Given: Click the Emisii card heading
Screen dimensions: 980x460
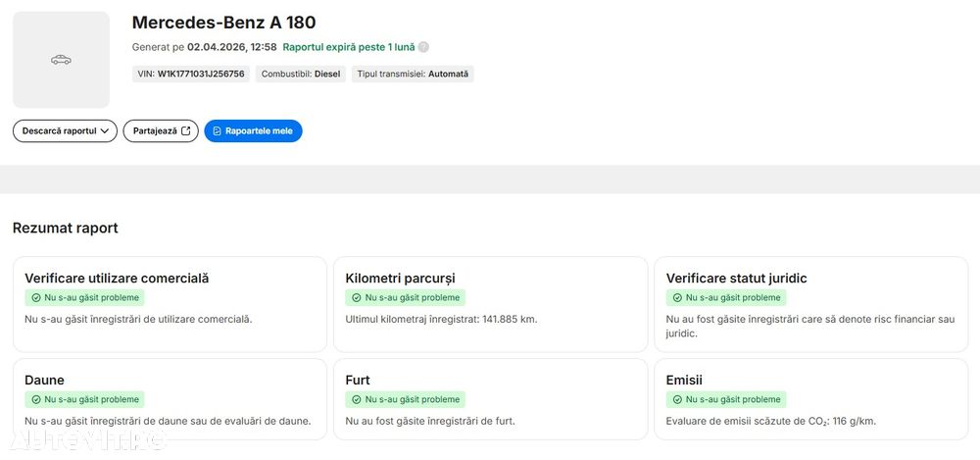Looking at the screenshot, I should tap(684, 380).
